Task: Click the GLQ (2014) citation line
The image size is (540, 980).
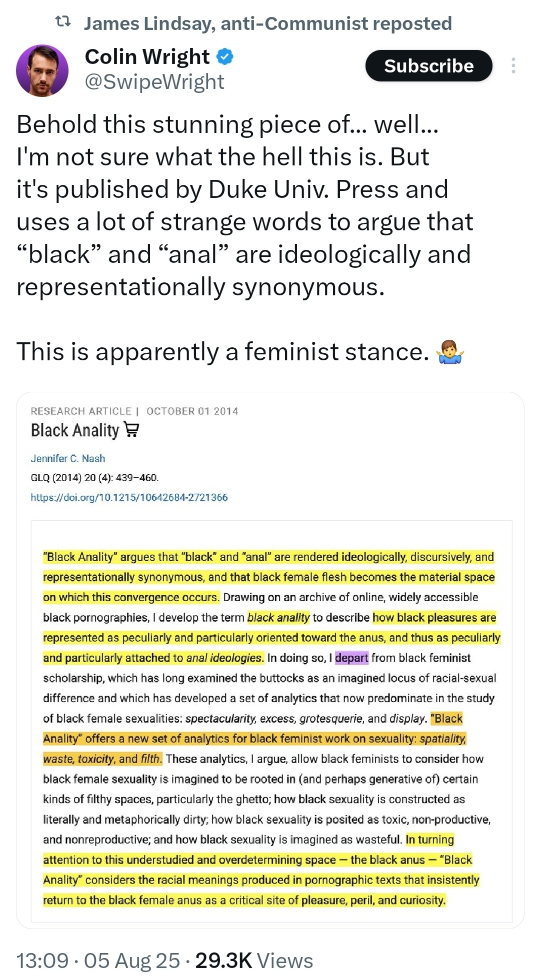Action: click(94, 478)
